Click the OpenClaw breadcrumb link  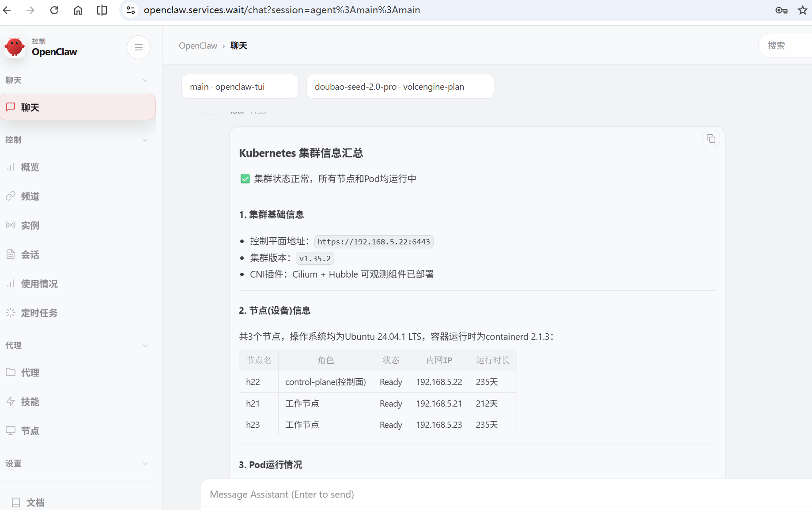click(198, 46)
